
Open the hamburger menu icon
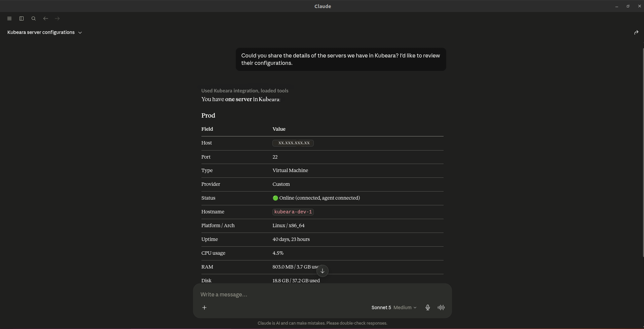point(9,18)
